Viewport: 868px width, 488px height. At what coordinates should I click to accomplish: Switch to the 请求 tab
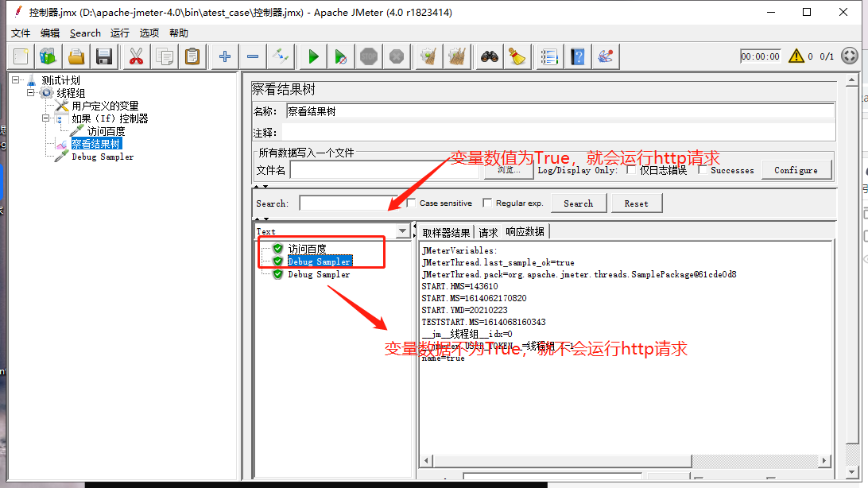pos(488,232)
